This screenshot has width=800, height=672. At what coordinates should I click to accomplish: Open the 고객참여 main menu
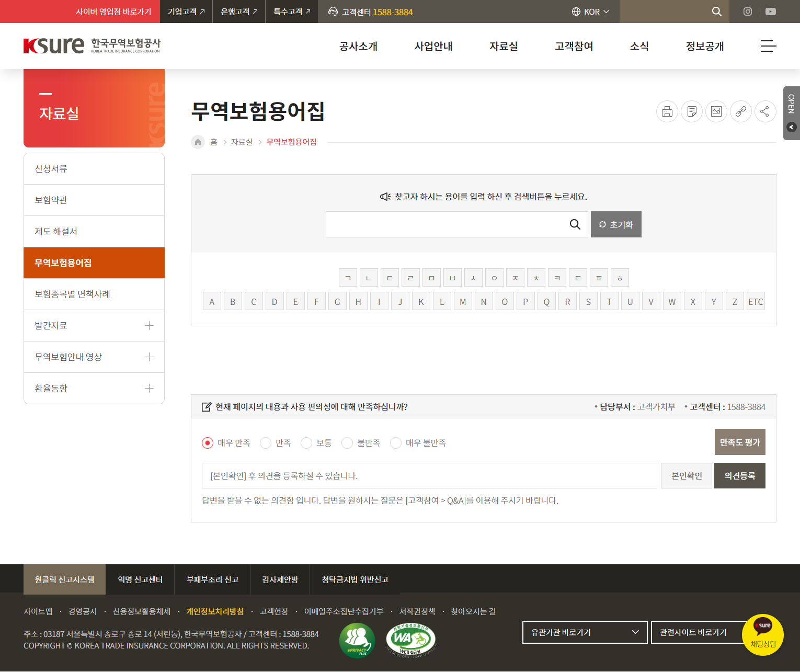[574, 46]
